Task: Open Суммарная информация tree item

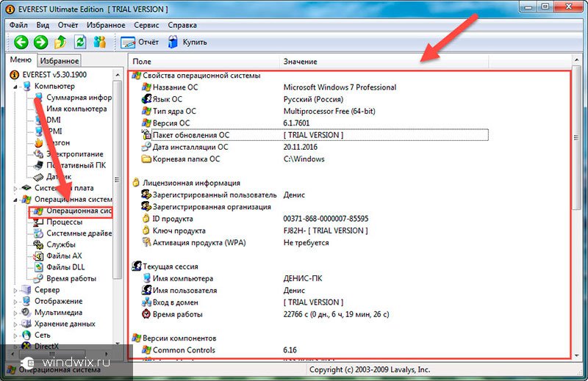Action: pos(74,98)
